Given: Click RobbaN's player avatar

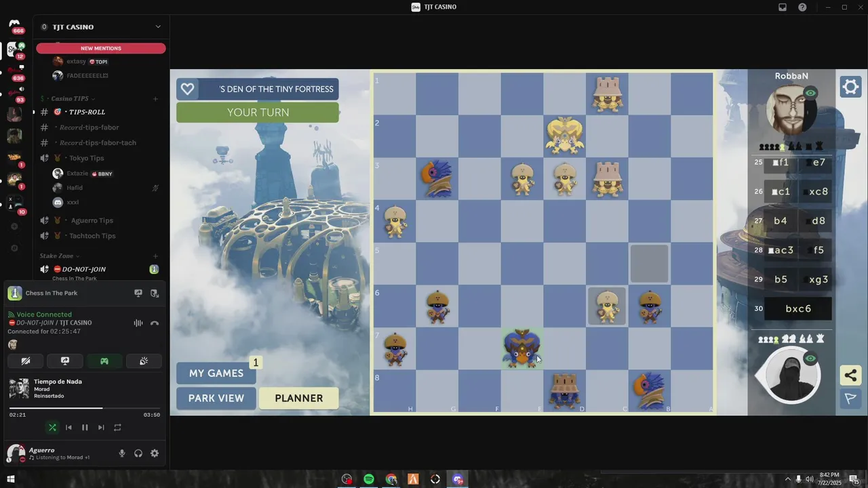Looking at the screenshot, I should [x=791, y=110].
